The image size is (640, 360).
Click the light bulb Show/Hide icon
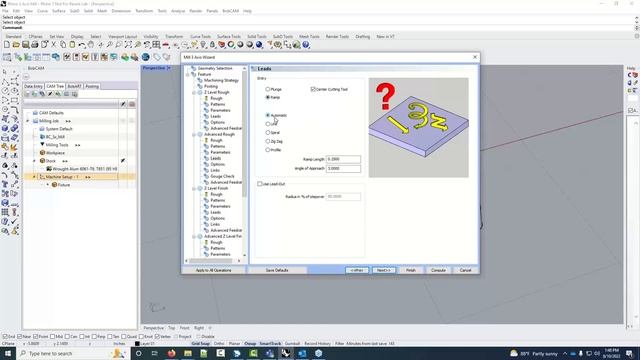[x=203, y=45]
